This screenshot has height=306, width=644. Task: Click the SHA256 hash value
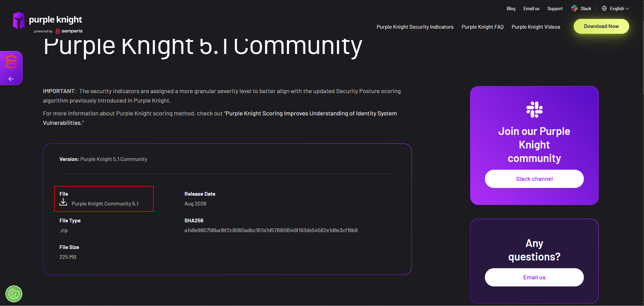271,230
